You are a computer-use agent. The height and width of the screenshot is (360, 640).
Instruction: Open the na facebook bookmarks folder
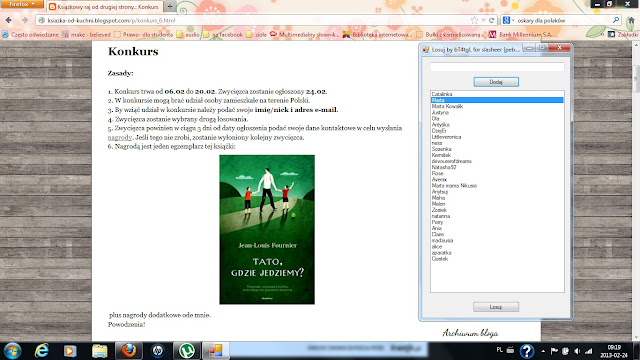pyautogui.click(x=223, y=35)
